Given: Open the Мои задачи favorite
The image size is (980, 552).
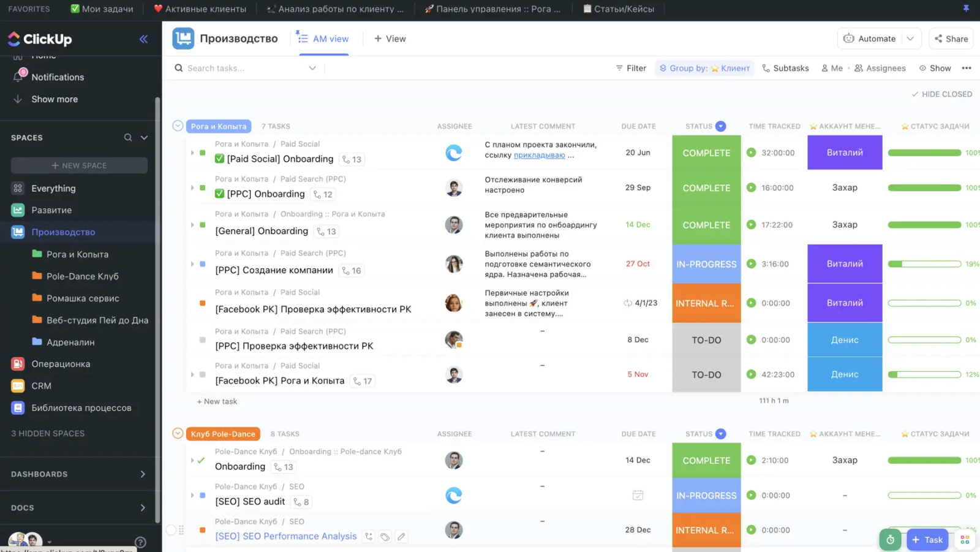Looking at the screenshot, I should pyautogui.click(x=102, y=9).
